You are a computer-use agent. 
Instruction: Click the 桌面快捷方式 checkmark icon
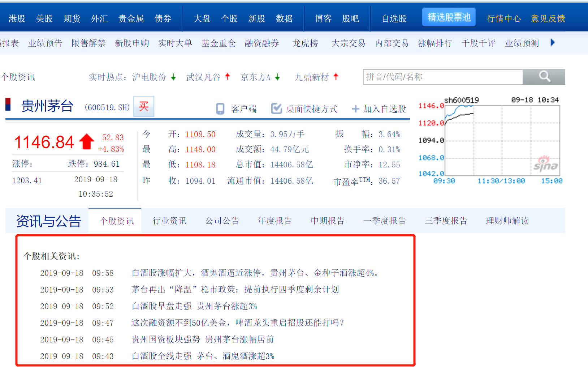(277, 108)
